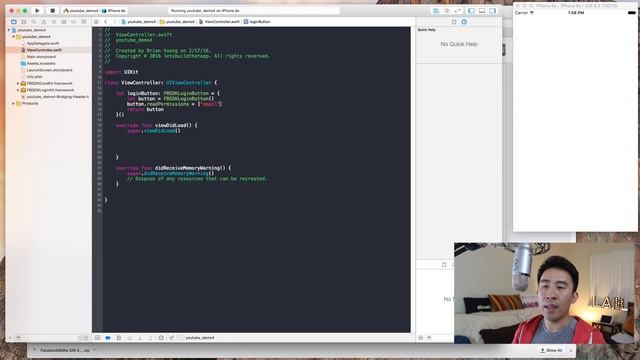Click the related items grid icon in jump bar

click(x=96, y=22)
